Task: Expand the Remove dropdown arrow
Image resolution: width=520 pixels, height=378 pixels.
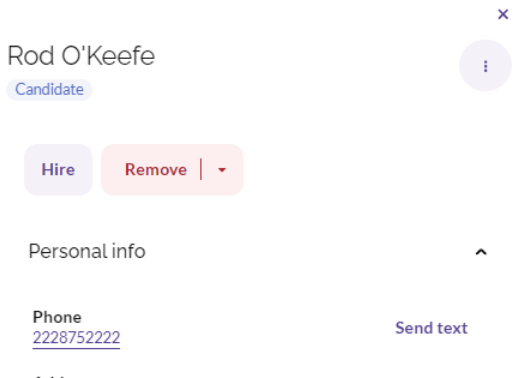Action: tap(222, 170)
